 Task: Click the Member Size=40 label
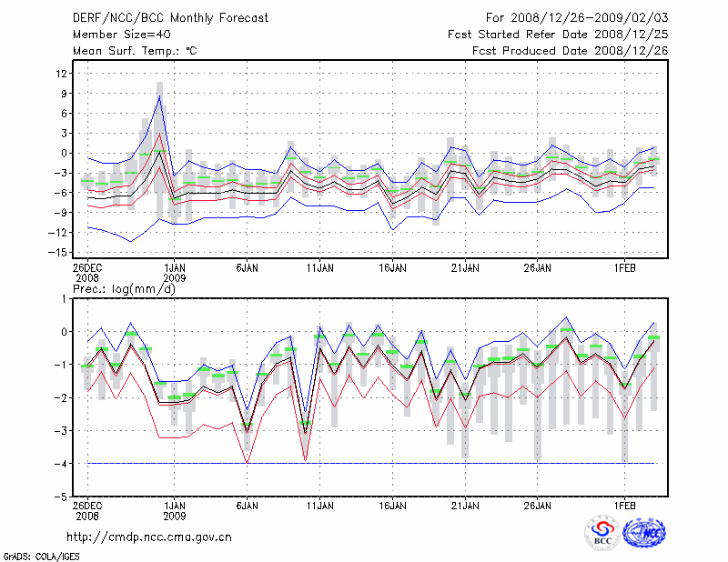point(115,35)
